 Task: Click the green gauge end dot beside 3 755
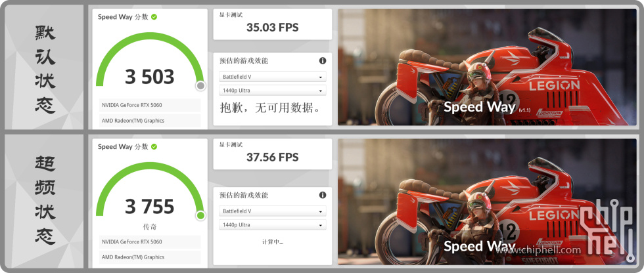pos(200,215)
